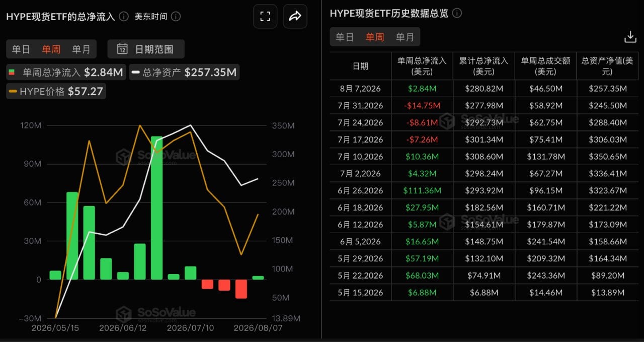The image size is (644, 342).
Task: Click the $57.19M net inflow cell
Action: tap(422, 258)
